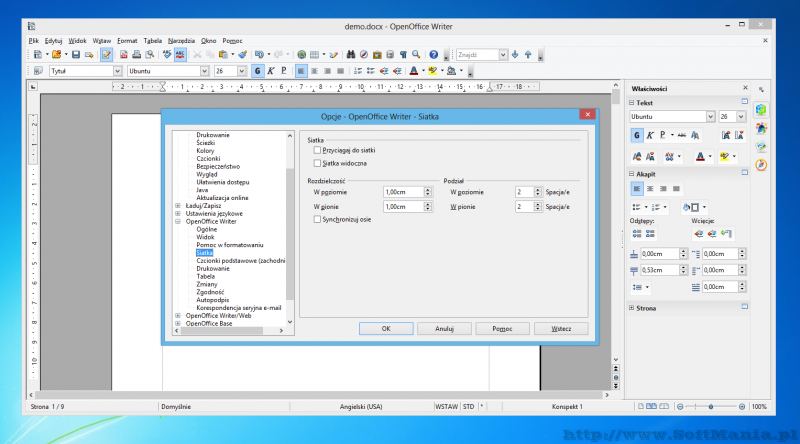The height and width of the screenshot is (444, 800).
Task: Click the Open file folder icon
Action: coord(57,55)
